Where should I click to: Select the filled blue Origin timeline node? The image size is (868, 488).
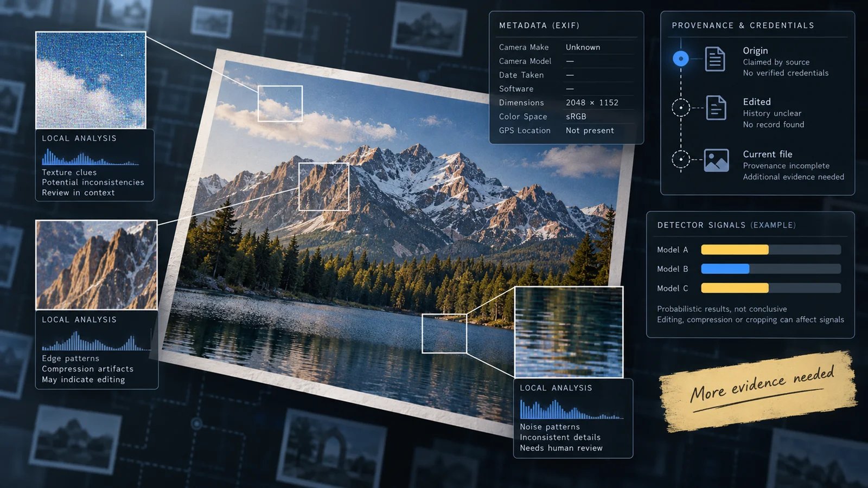[681, 59]
